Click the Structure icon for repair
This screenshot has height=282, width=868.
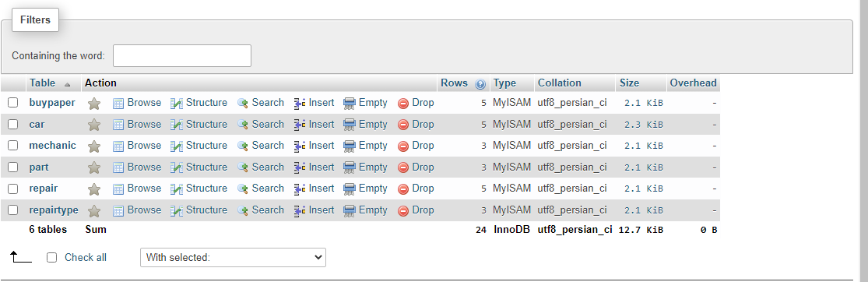pos(177,189)
